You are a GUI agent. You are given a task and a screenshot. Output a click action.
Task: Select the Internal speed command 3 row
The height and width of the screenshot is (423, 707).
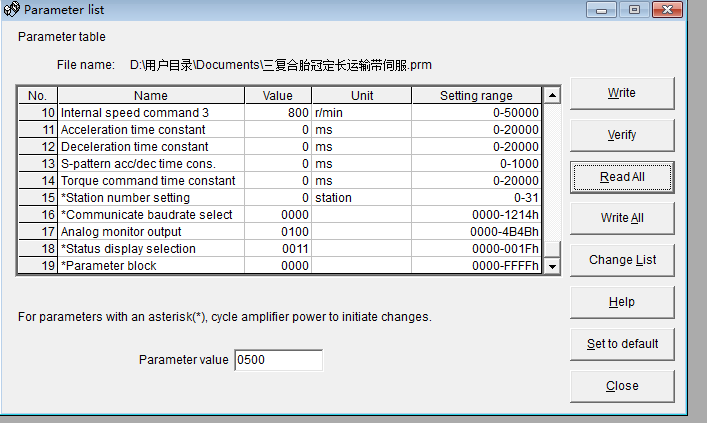click(x=150, y=113)
